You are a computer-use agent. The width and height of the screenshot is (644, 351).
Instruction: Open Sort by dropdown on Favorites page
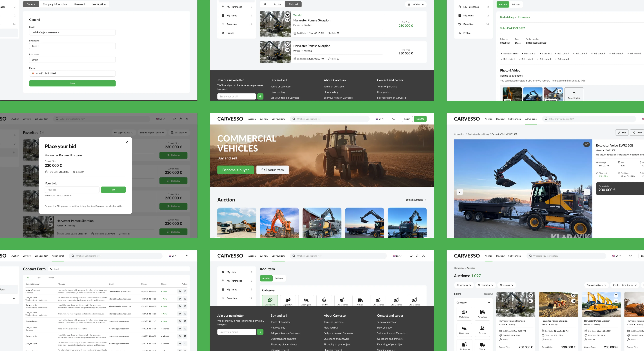(x=152, y=133)
